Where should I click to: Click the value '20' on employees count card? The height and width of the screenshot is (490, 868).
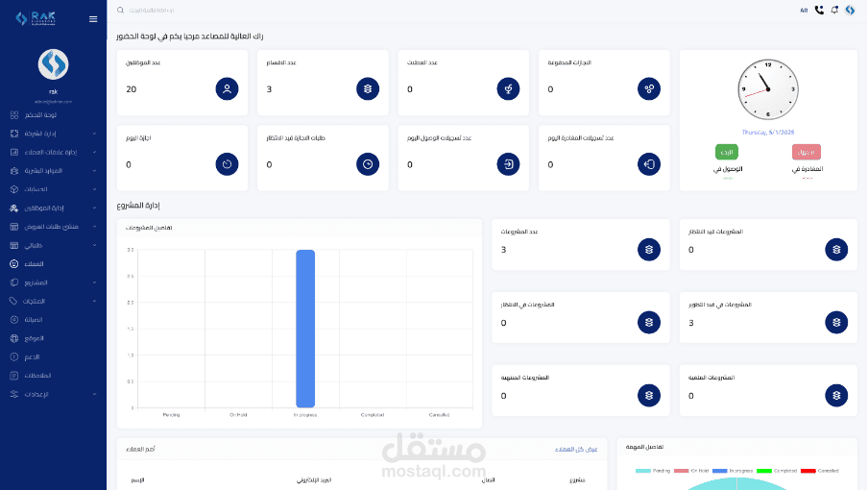tap(132, 89)
